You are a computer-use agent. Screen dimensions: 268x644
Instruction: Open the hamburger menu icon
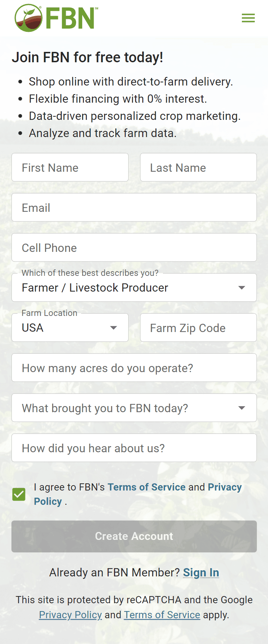(248, 18)
